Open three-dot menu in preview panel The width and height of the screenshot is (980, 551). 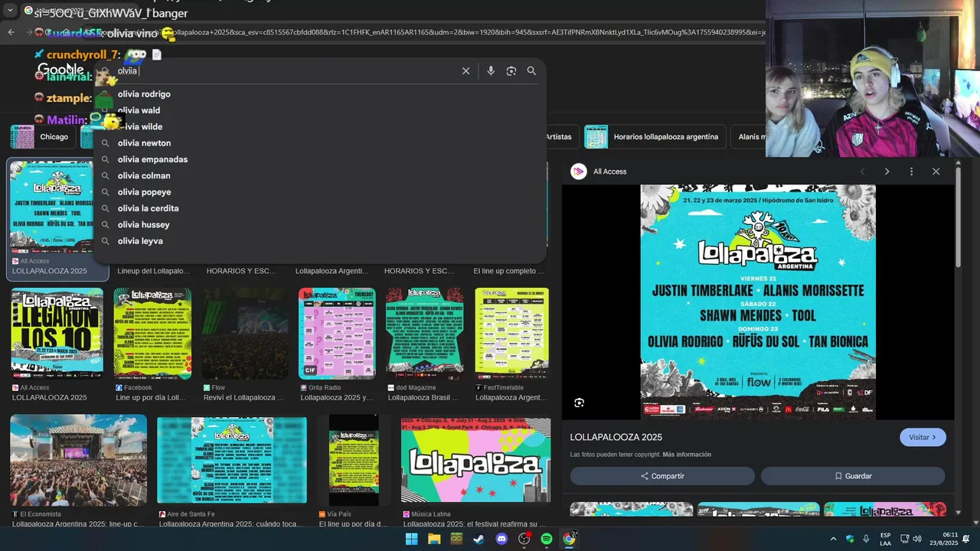pyautogui.click(x=911, y=171)
